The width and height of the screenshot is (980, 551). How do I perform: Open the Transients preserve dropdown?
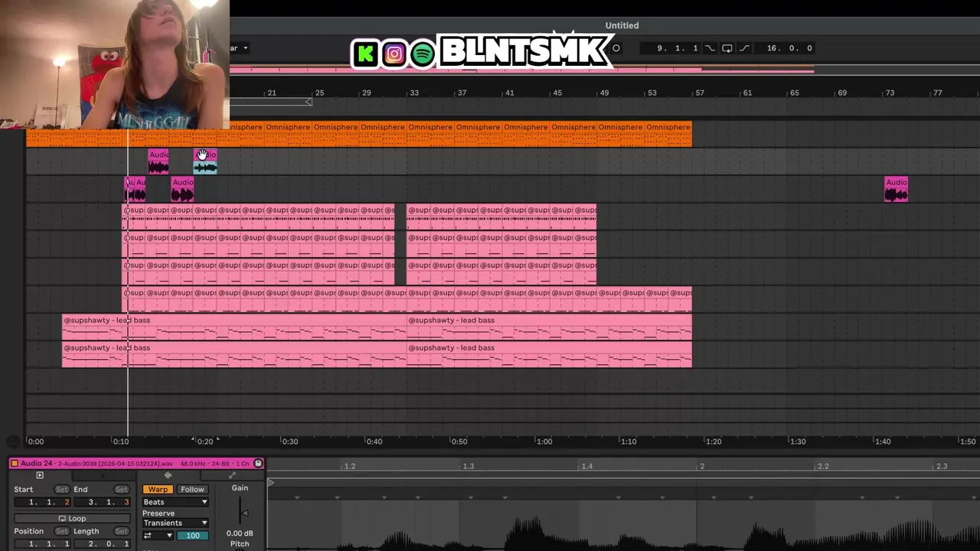coord(175,523)
